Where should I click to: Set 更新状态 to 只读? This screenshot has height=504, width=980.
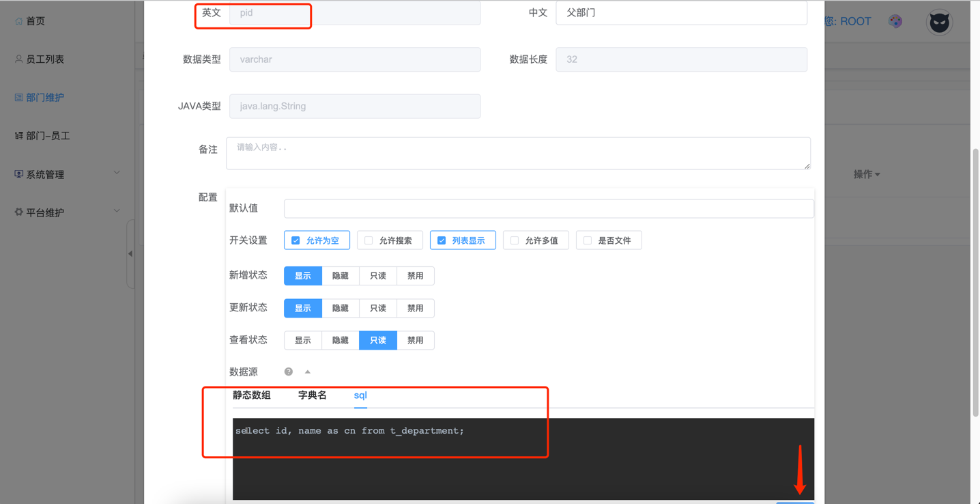tap(378, 308)
